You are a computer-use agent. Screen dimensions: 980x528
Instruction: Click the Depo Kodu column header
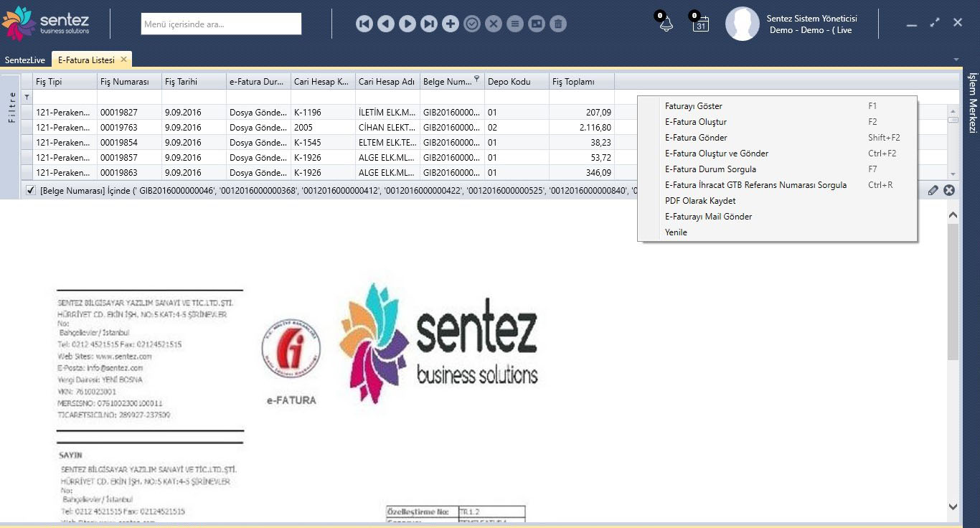pos(517,82)
